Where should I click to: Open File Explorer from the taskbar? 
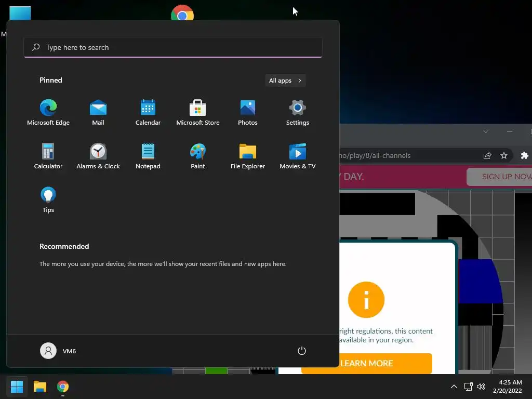(39, 387)
